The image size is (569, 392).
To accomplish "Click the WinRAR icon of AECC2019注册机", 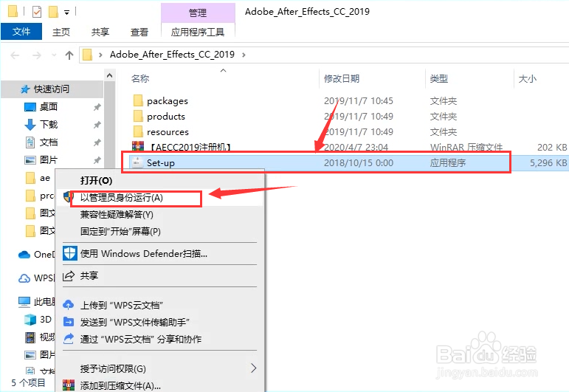I will [138, 146].
